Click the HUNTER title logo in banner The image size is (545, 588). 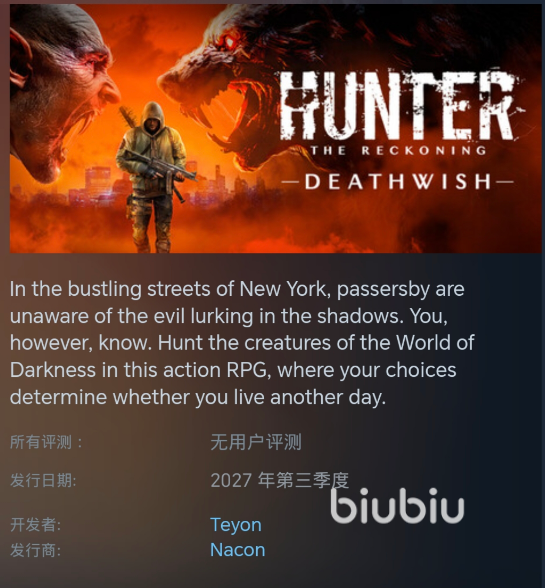tap(399, 105)
